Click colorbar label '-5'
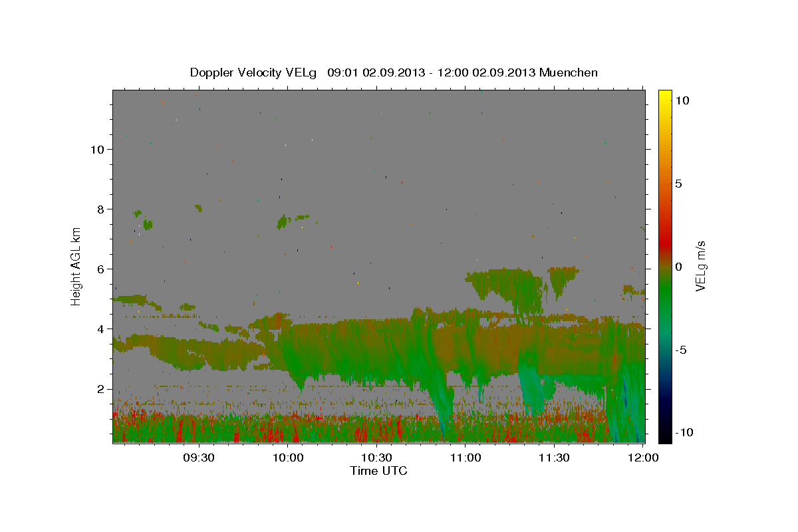The height and width of the screenshot is (532, 798). pos(680,350)
